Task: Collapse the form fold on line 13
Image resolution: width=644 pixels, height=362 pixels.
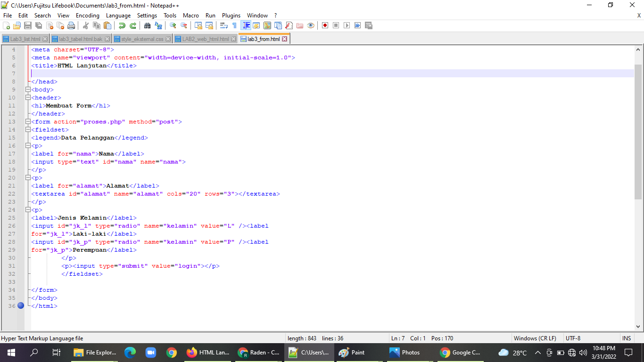Action: (x=28, y=122)
